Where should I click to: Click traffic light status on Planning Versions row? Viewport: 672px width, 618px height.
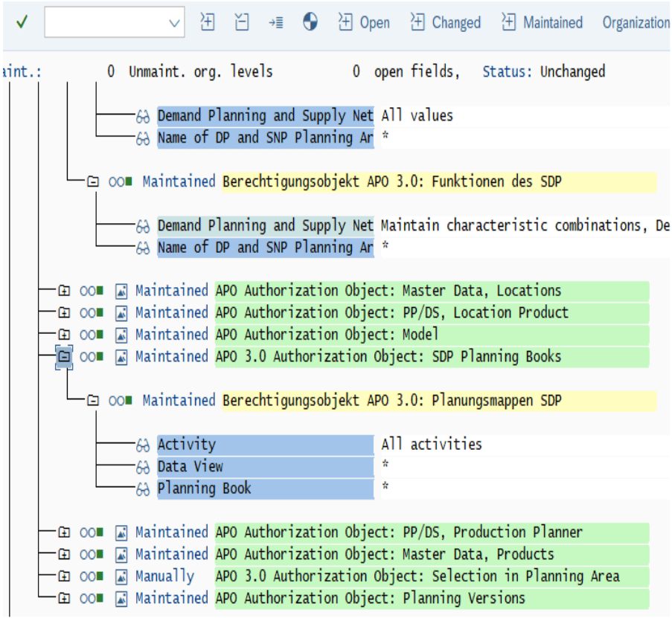click(92, 599)
